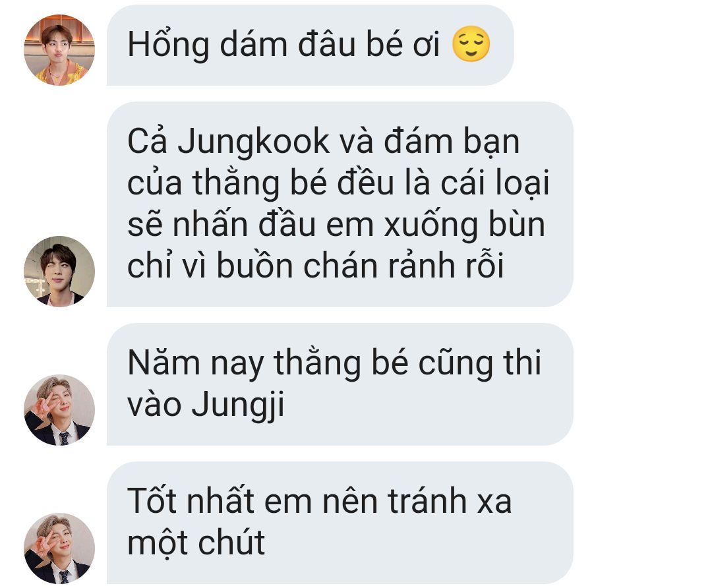
Task: Click the word "Hổng" in the first message
Action: tap(169, 45)
